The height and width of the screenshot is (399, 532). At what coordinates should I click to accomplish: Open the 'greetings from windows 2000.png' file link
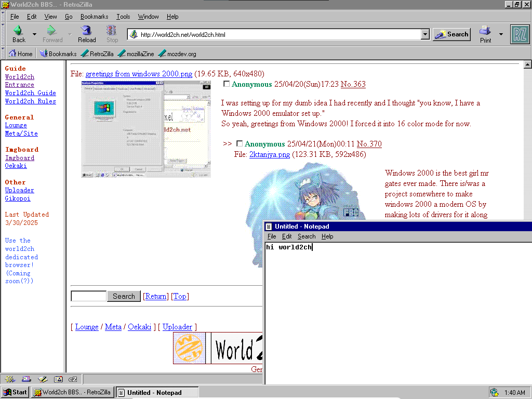pyautogui.click(x=139, y=74)
